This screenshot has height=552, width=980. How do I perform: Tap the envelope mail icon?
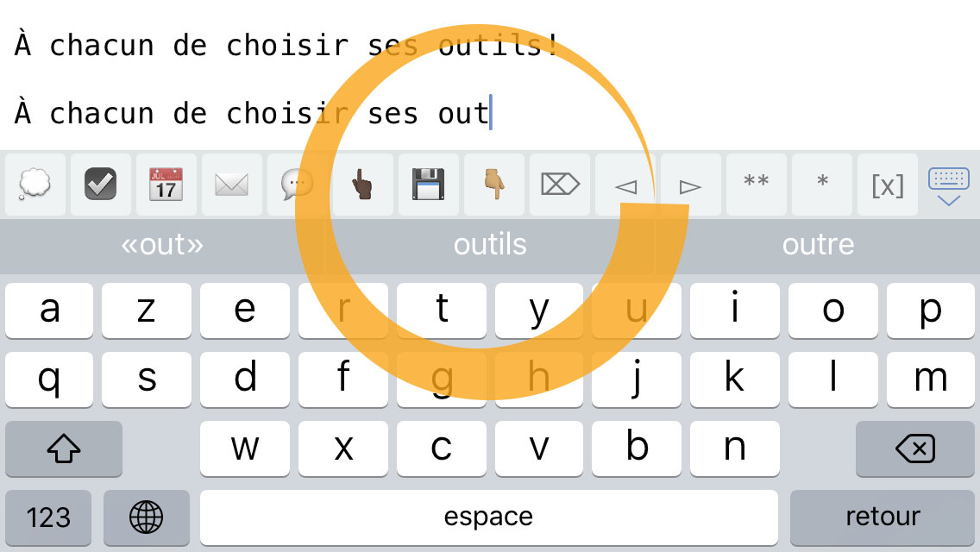click(231, 185)
